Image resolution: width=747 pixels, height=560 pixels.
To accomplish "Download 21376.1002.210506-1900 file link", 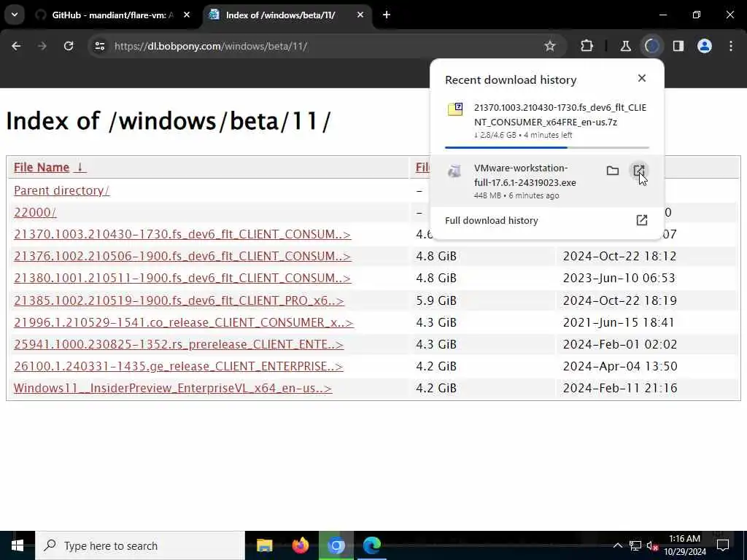I will coord(182,256).
